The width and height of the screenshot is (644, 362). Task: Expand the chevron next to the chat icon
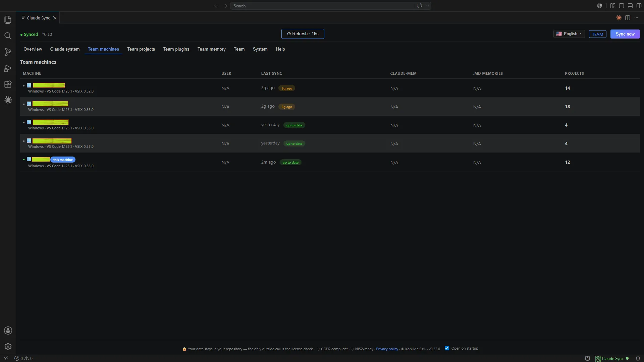[x=427, y=6]
